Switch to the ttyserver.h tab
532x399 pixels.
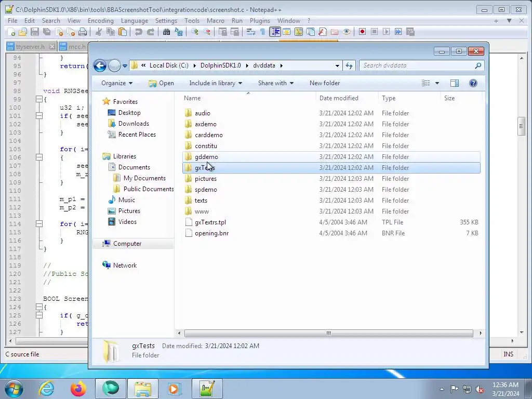30,46
